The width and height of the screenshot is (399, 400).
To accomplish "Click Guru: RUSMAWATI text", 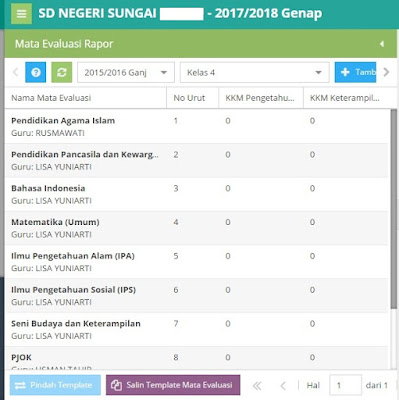I will [x=48, y=133].
